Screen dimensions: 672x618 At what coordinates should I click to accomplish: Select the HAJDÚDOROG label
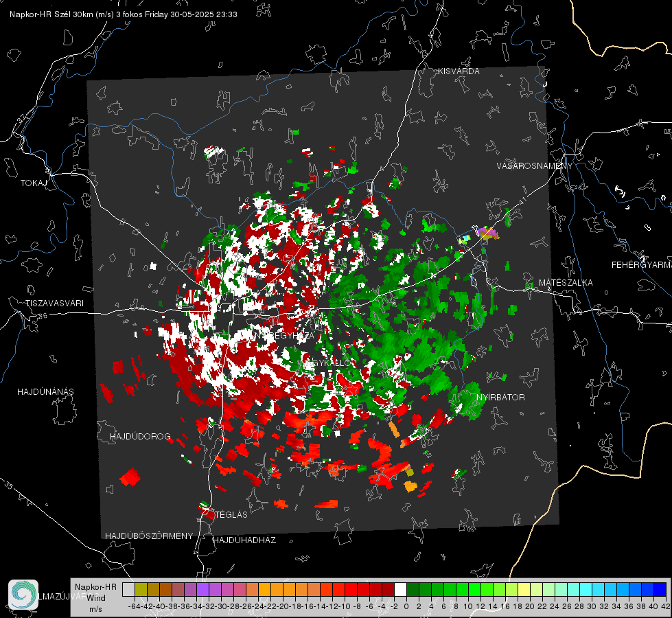(x=140, y=437)
